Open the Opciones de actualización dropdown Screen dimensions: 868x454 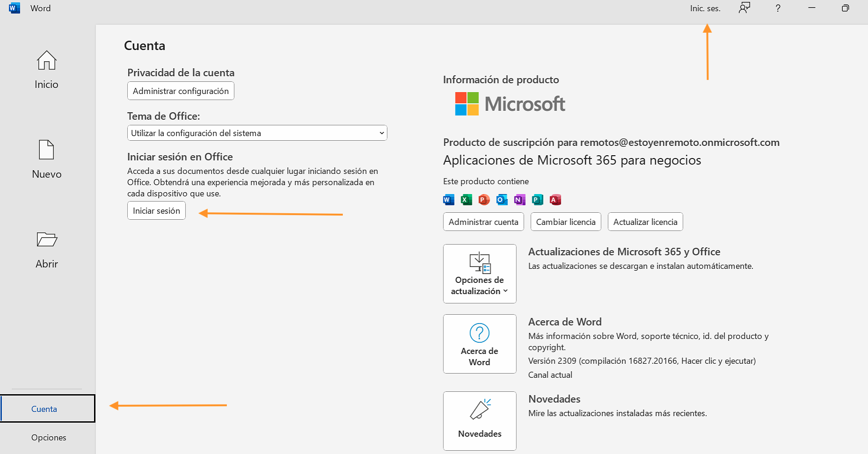point(480,274)
